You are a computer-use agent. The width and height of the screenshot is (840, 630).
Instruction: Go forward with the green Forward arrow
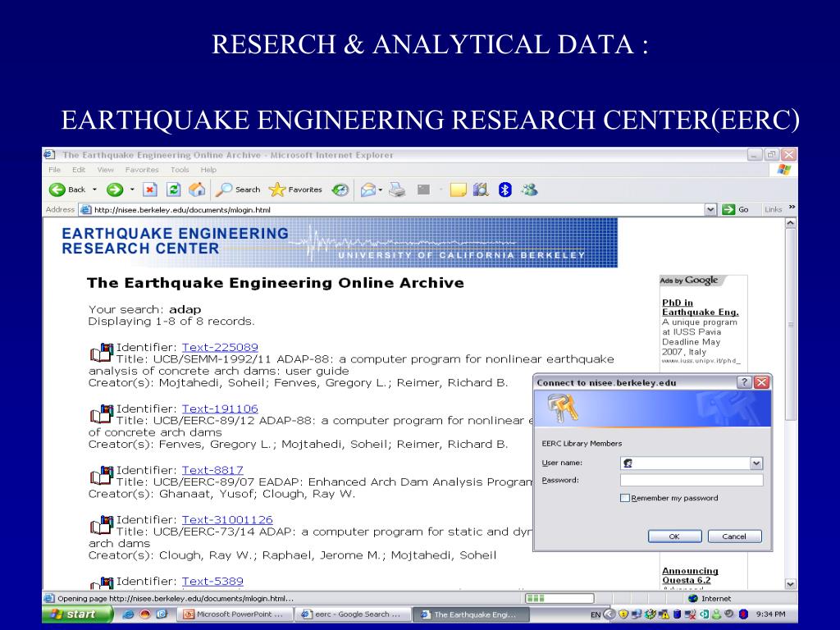pyautogui.click(x=115, y=189)
